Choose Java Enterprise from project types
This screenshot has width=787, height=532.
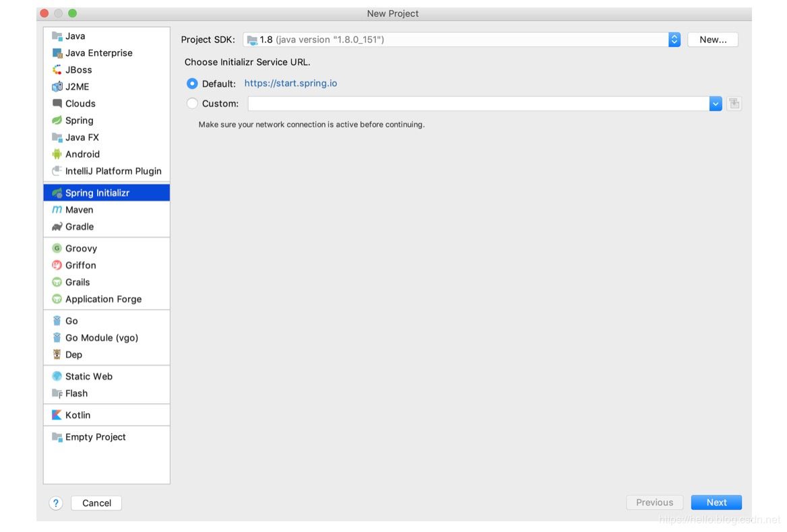click(x=98, y=53)
